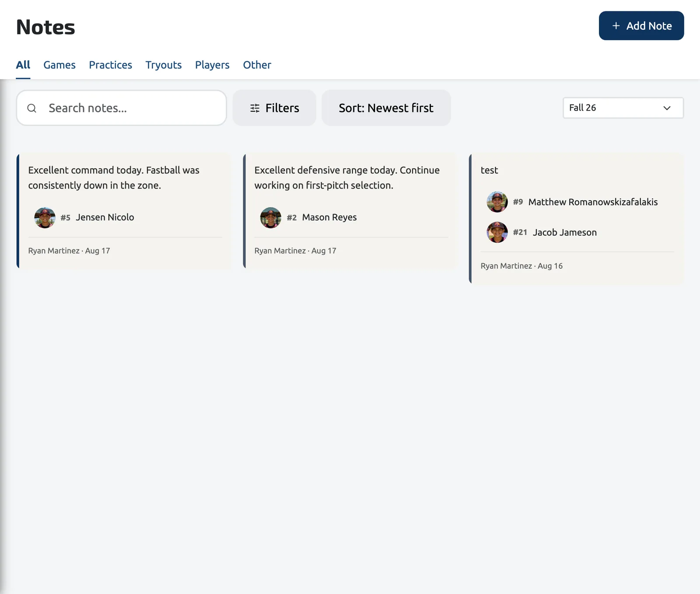The height and width of the screenshot is (594, 700).
Task: Open the 'test' note card
Action: 577,219
